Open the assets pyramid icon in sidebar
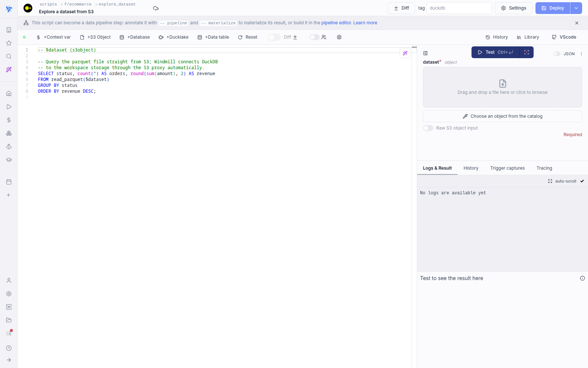Image resolution: width=588 pixels, height=368 pixels. [9, 146]
